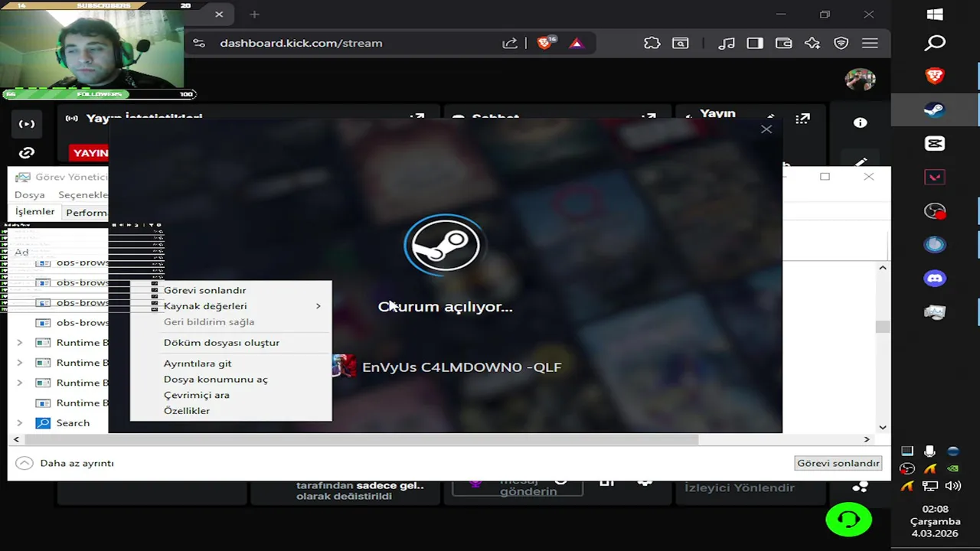Open the Kick profile avatar menu
This screenshot has width=980, height=551.
(x=860, y=79)
